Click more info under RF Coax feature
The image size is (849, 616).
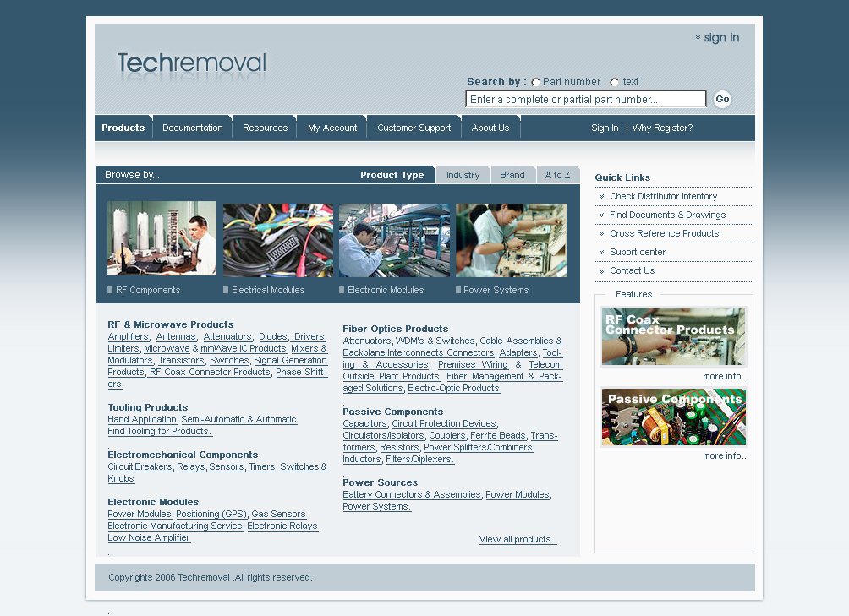(725, 376)
